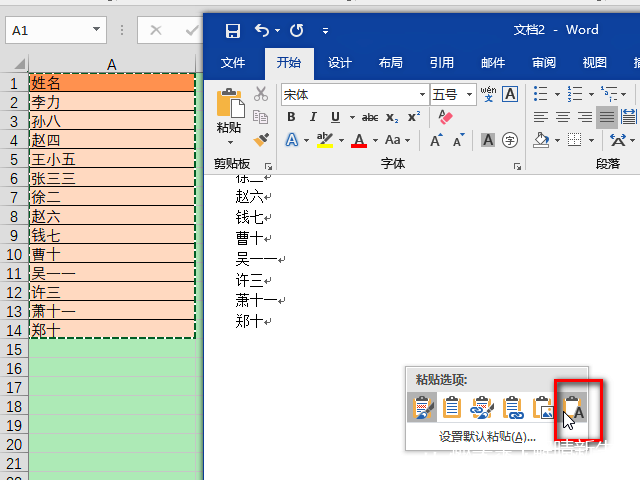
Task: Select the Format Painter brush
Action: point(261,140)
